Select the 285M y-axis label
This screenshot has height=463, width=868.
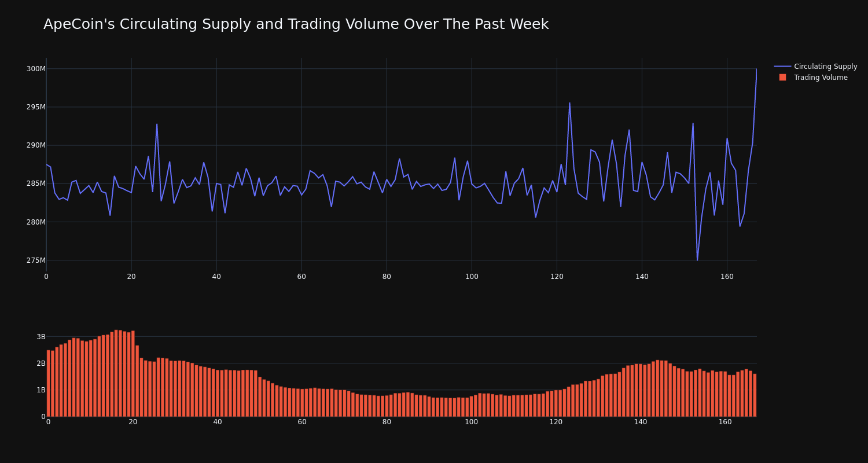pos(36,183)
